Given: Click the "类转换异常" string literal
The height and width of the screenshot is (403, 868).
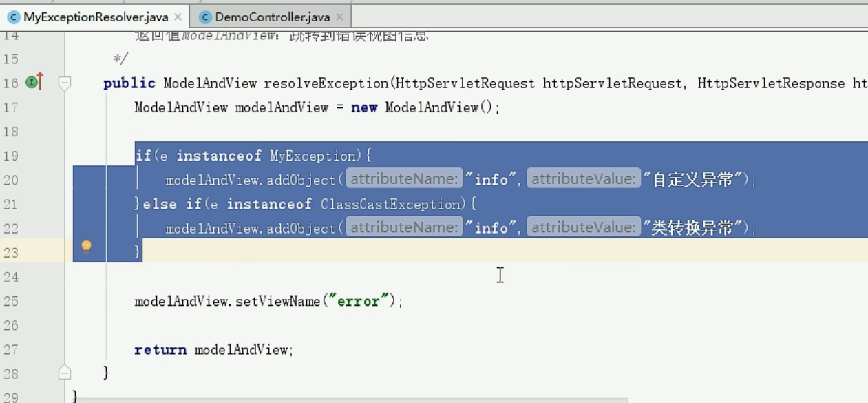Looking at the screenshot, I should tap(692, 228).
